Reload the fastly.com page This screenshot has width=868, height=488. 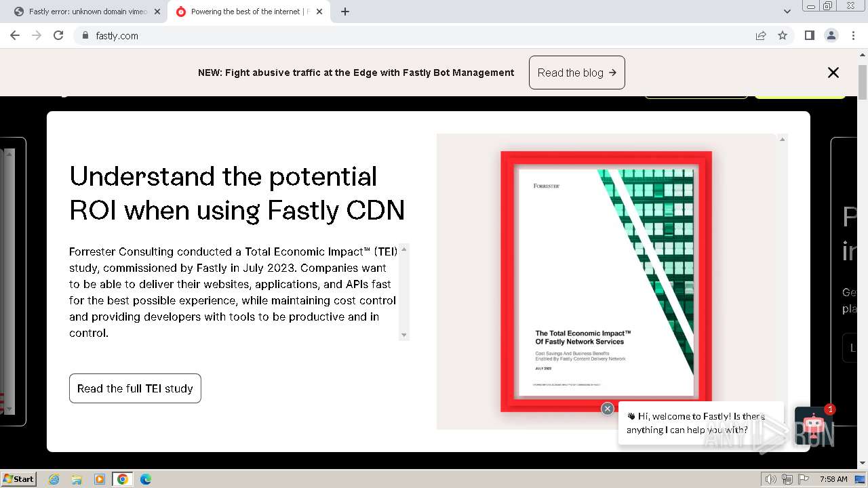[x=58, y=35]
